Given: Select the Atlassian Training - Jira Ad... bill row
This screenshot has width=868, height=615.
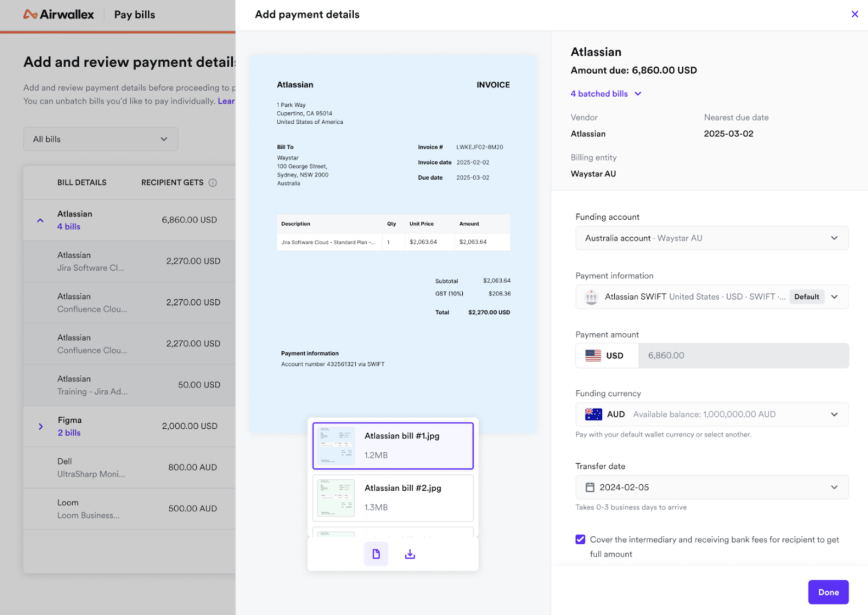Looking at the screenshot, I should click(x=129, y=385).
